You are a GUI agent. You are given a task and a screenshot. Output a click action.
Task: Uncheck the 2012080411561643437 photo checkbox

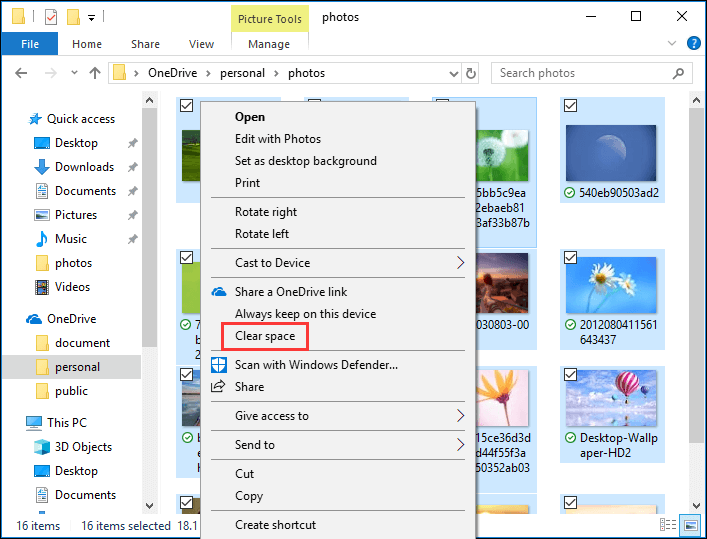[x=570, y=258]
